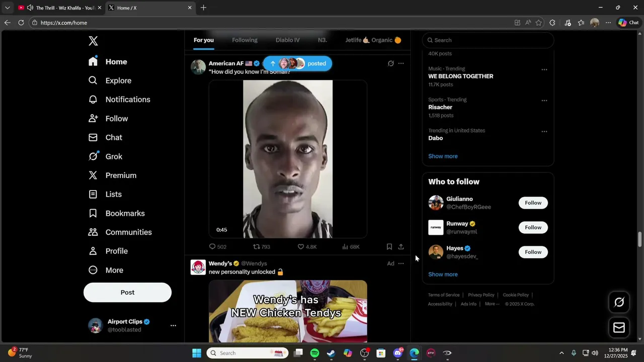
Task: View analytics of American AF post
Action: coord(351,247)
